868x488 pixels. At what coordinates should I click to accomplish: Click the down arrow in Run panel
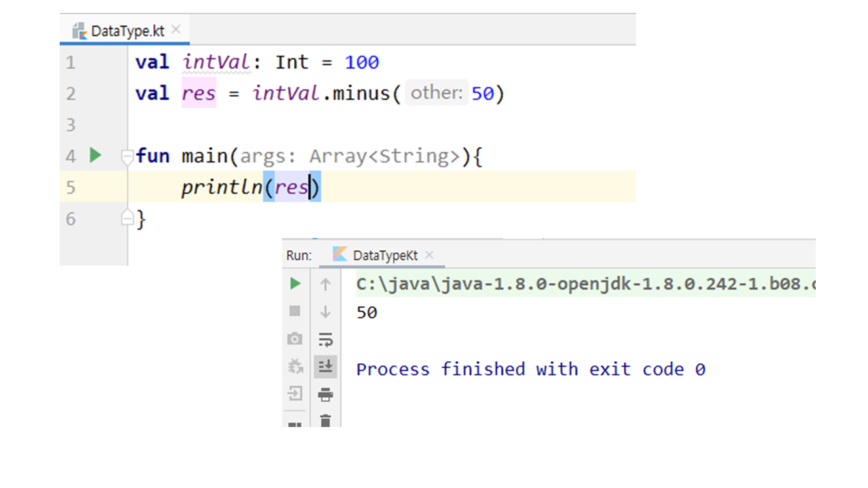pyautogui.click(x=325, y=312)
